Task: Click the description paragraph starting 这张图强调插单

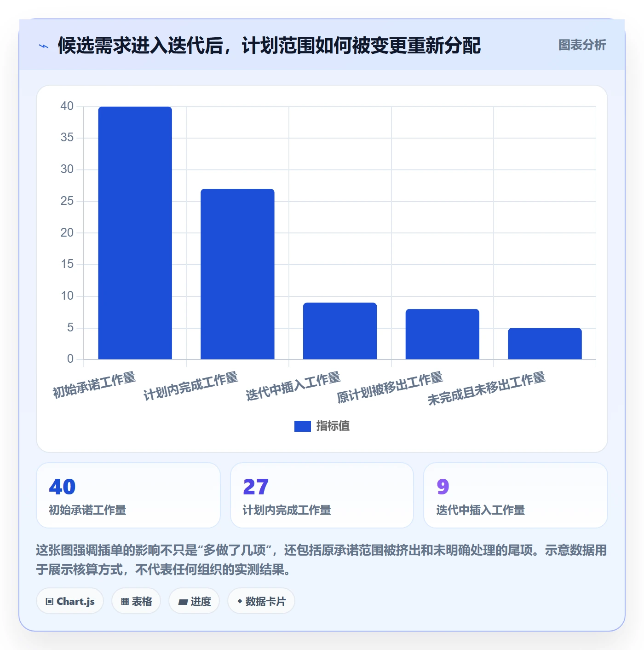Action: point(322,560)
